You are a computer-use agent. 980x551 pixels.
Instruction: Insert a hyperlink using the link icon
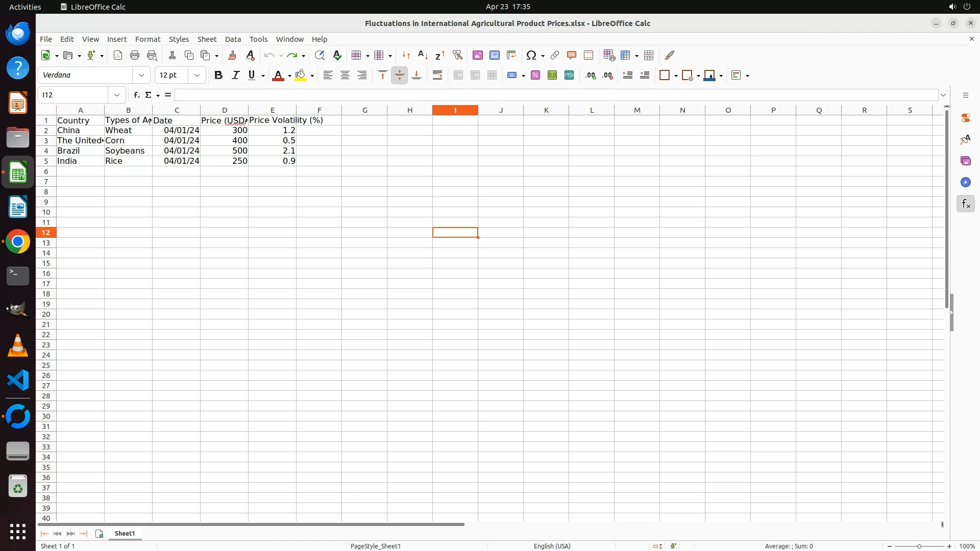pos(555,55)
